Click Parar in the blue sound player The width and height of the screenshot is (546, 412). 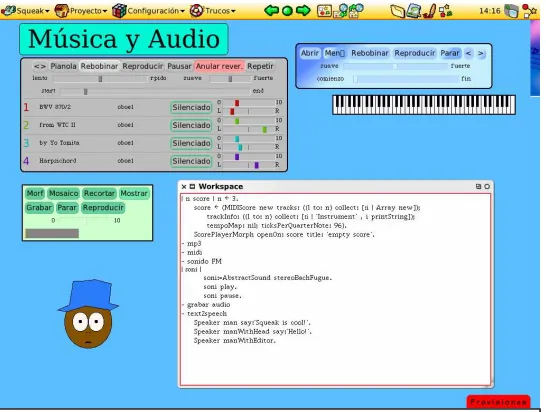(450, 53)
